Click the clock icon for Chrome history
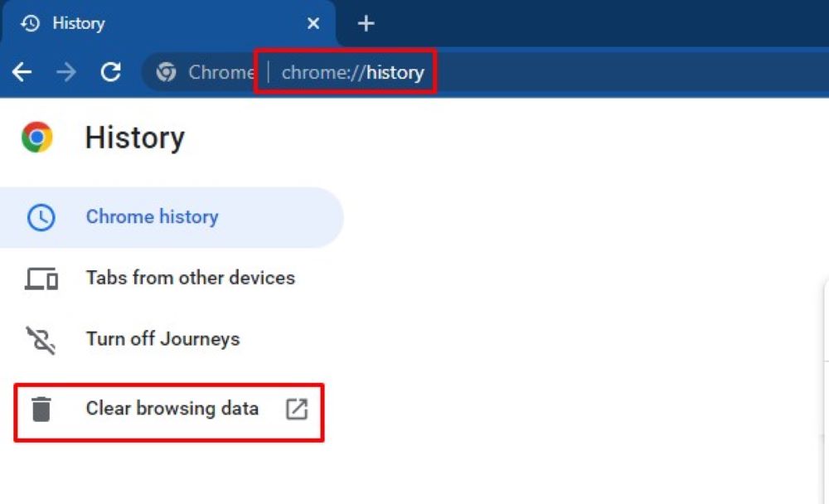 pos(41,218)
